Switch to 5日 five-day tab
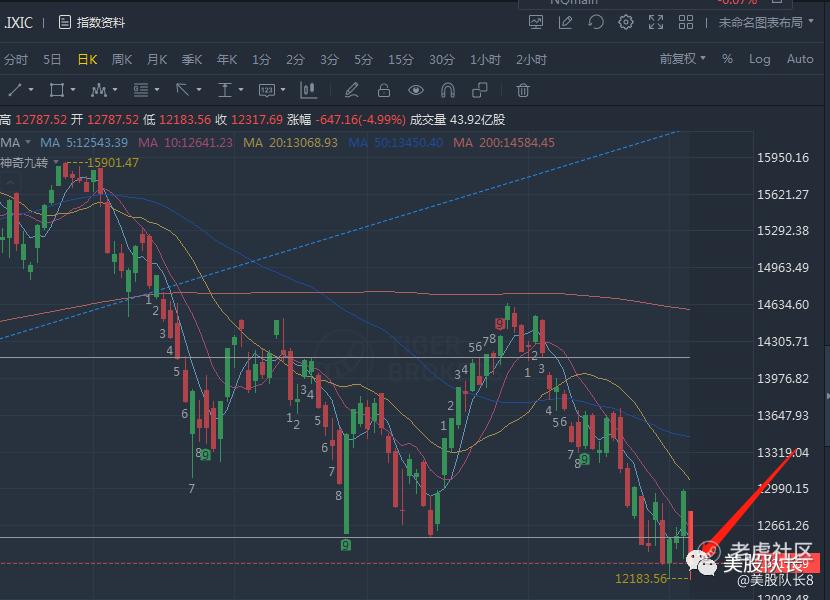This screenshot has width=830, height=600. tap(52, 59)
